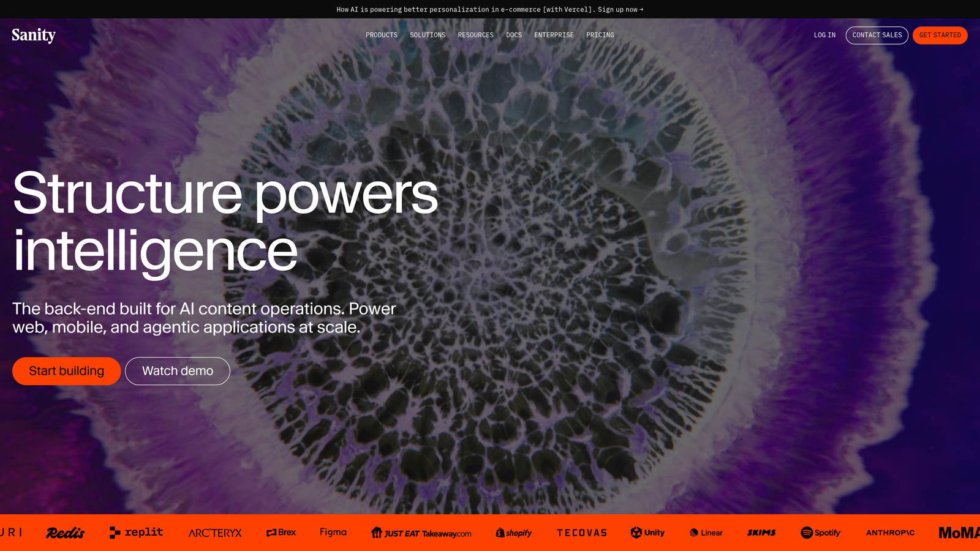
Task: Click the Redis logo in customer strip
Action: [x=66, y=533]
